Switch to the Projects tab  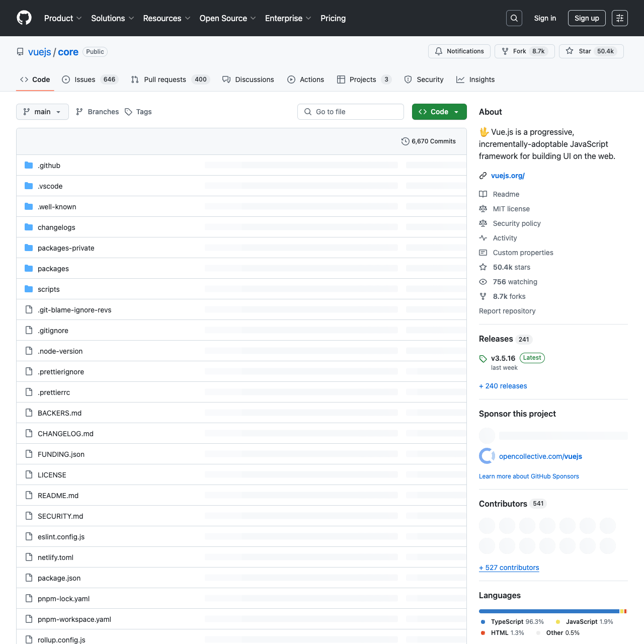[x=364, y=79]
